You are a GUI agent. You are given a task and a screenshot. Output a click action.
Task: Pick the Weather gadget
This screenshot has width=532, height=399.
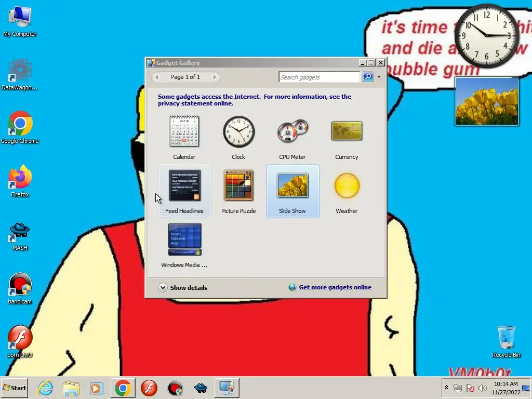(x=347, y=191)
